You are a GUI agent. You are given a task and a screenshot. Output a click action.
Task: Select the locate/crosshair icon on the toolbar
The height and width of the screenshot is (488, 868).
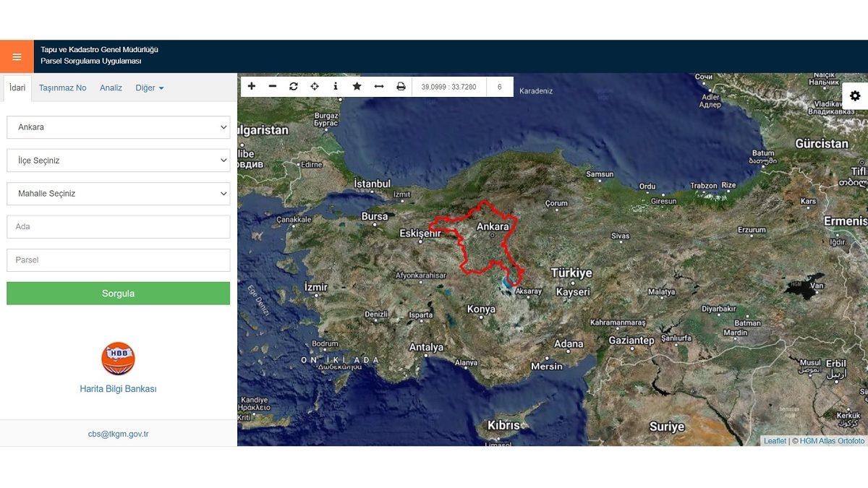coord(314,85)
